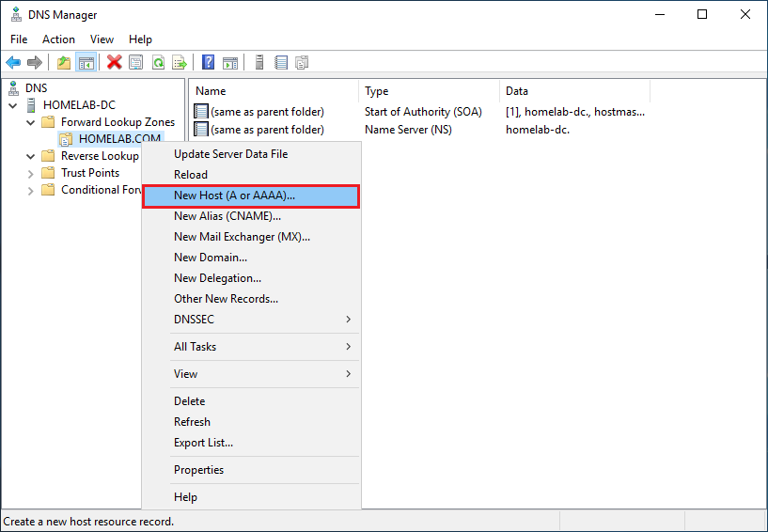Click the red X Delete toolbar icon
The width and height of the screenshot is (768, 532).
pyautogui.click(x=115, y=63)
